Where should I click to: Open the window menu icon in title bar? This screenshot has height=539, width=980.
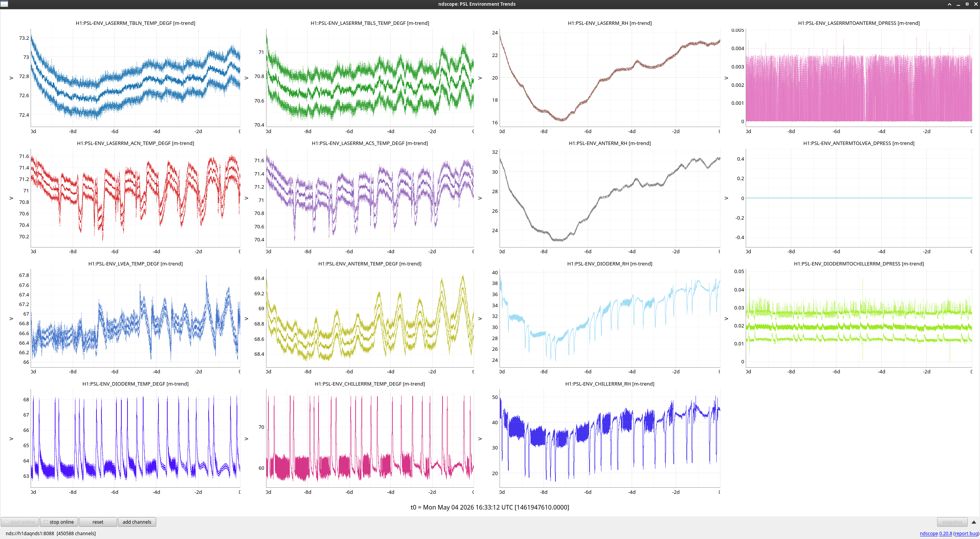tap(4, 4)
